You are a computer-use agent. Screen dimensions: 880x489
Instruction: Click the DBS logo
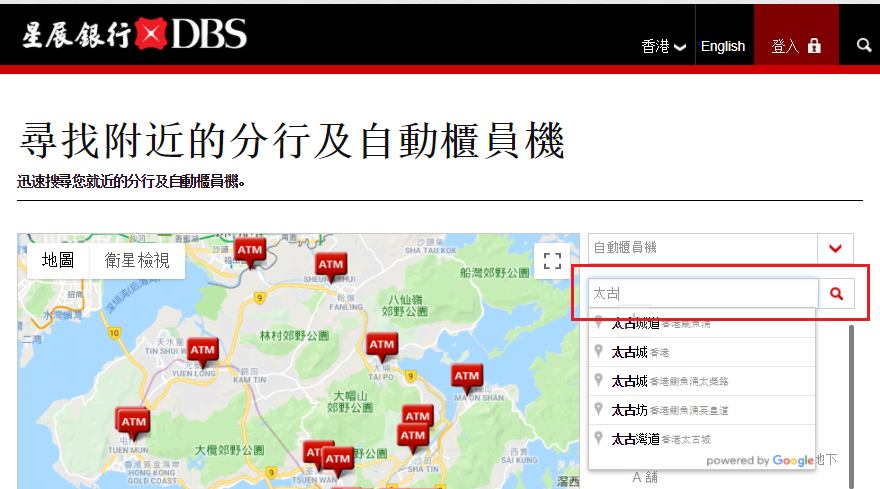pos(135,33)
